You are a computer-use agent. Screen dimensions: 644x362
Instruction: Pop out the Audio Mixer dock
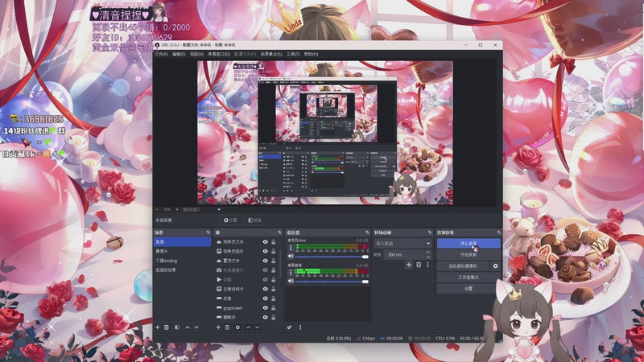pos(367,232)
